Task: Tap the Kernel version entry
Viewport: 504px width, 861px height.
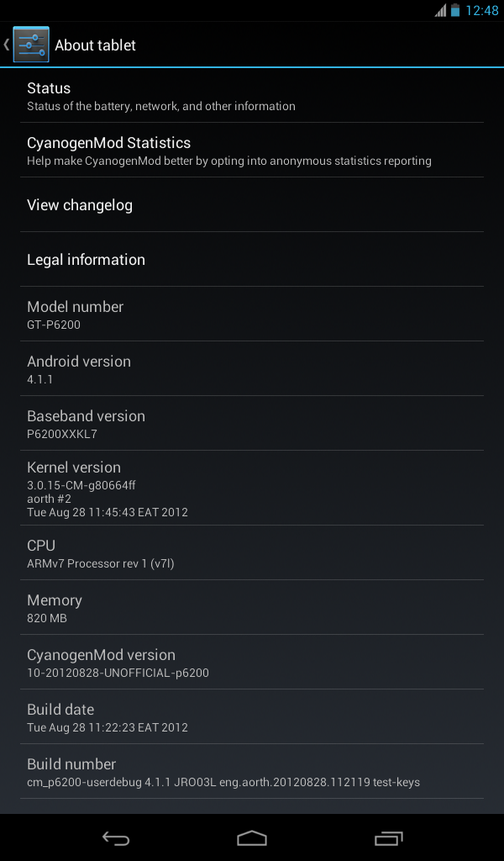Action: tap(252, 489)
